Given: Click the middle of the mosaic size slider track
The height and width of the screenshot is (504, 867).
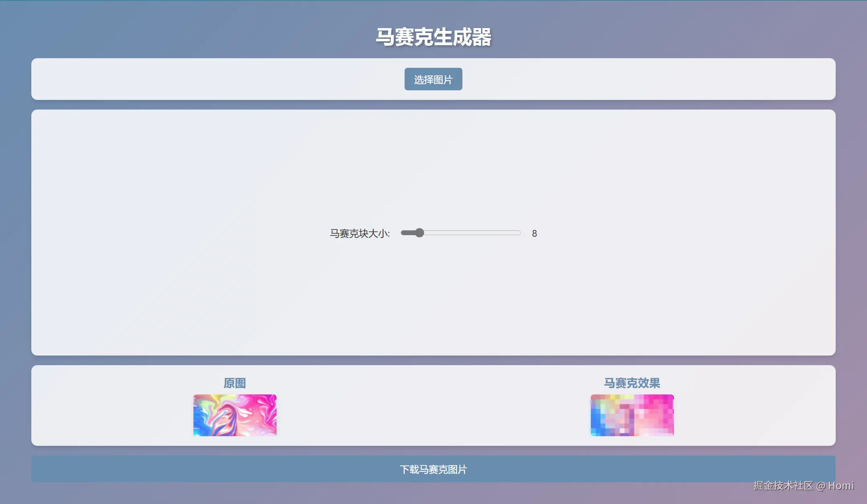Looking at the screenshot, I should click(461, 233).
